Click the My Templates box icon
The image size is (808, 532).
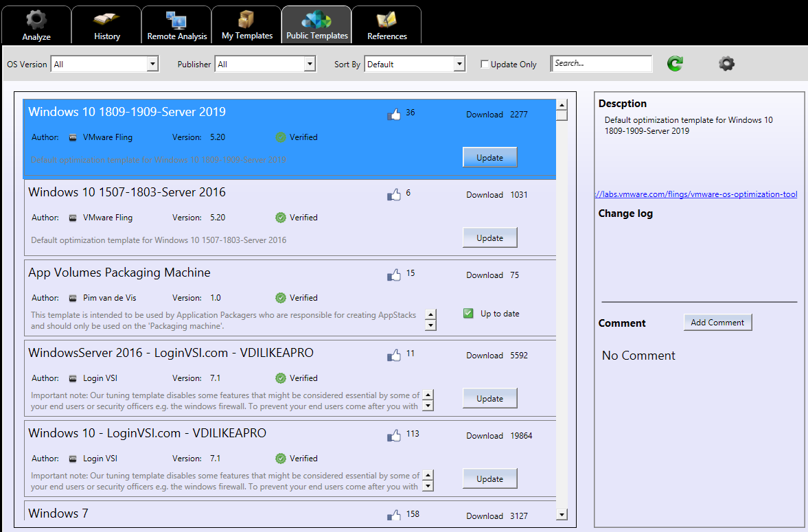click(x=246, y=20)
